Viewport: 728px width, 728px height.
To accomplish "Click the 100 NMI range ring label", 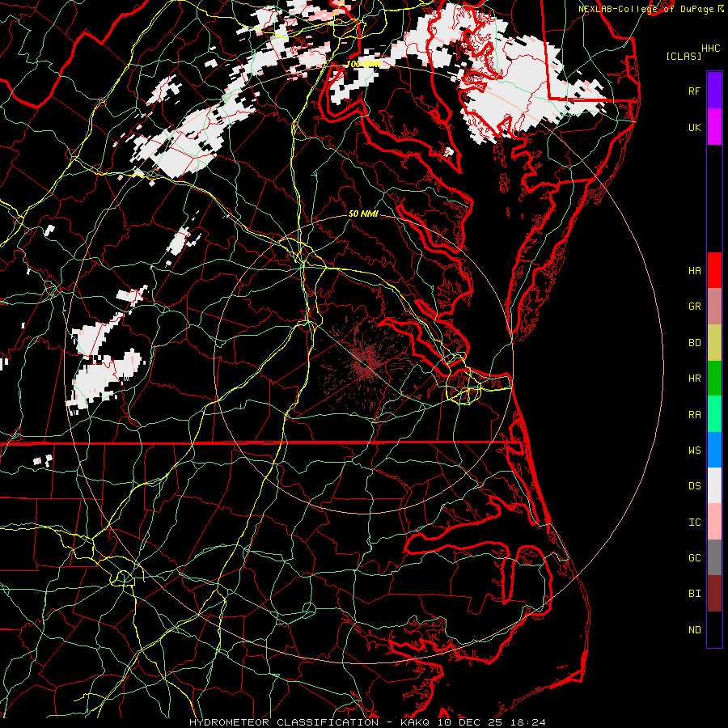I will (x=363, y=64).
